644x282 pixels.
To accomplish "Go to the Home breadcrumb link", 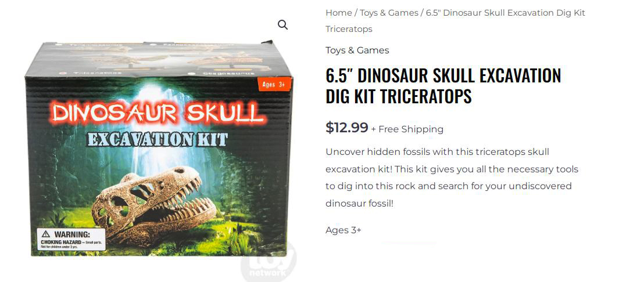I will pyautogui.click(x=338, y=13).
